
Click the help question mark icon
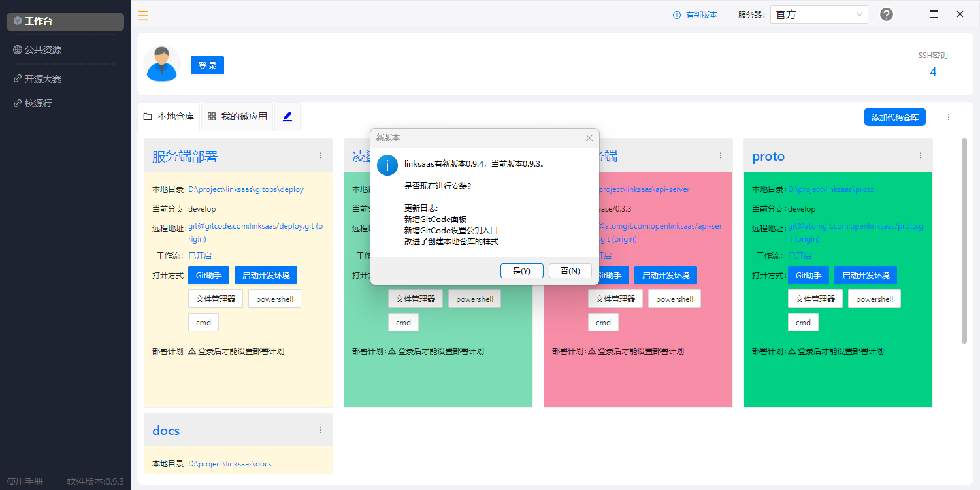886,14
